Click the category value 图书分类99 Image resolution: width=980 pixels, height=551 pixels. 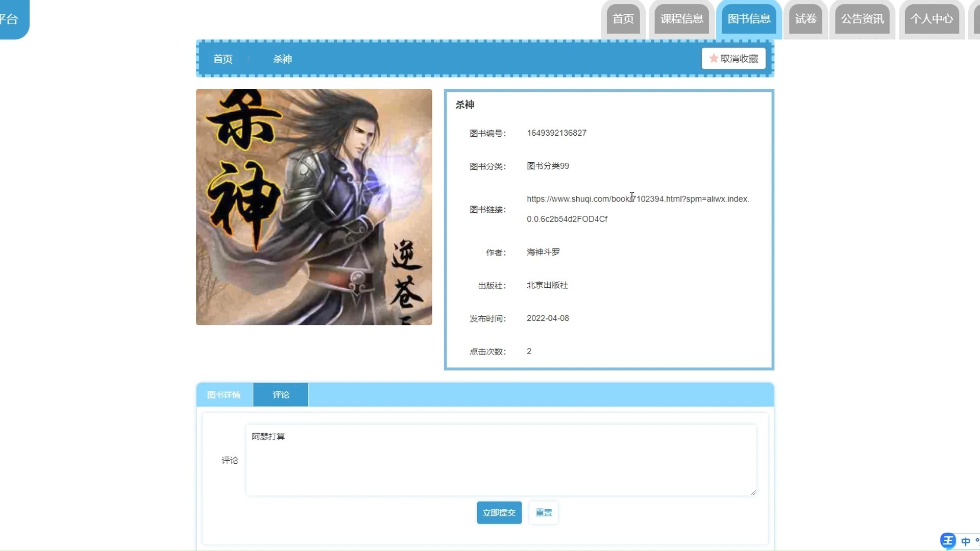tap(548, 166)
